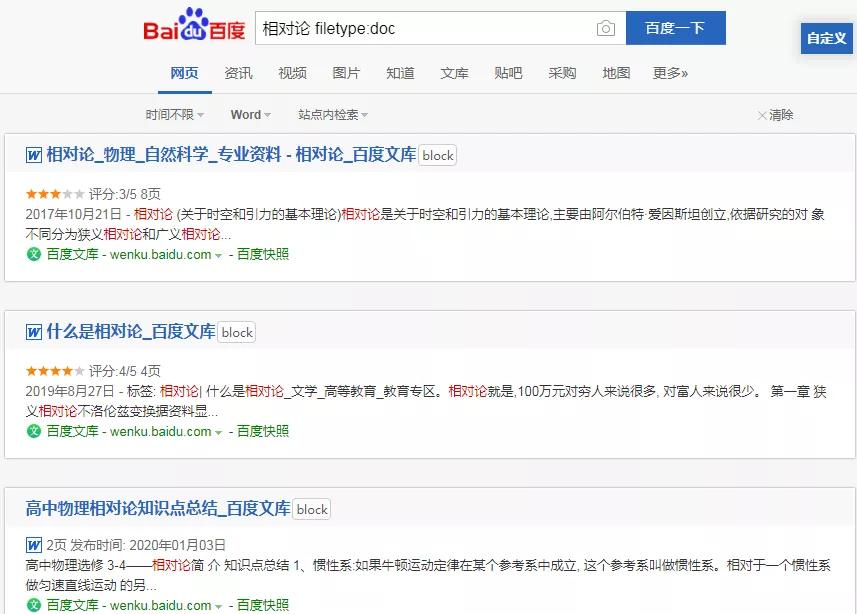Open the Word file type dropdown
Screen dimensions: 857x614
click(x=249, y=114)
